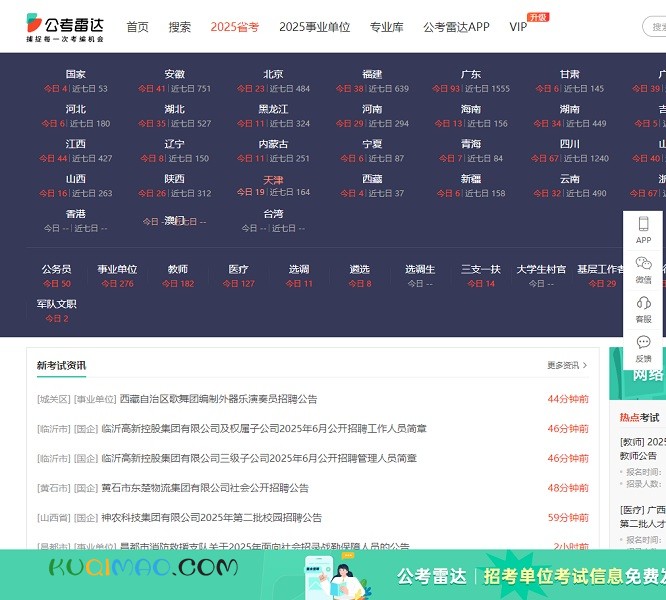This screenshot has height=600, width=666.
Task: Open the VIP menu item
Action: pos(518,27)
